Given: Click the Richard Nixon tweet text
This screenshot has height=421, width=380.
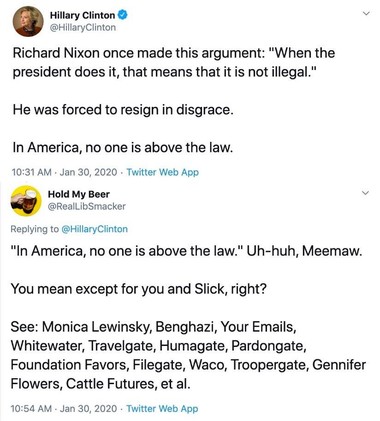Looking at the screenshot, I should (x=174, y=62).
